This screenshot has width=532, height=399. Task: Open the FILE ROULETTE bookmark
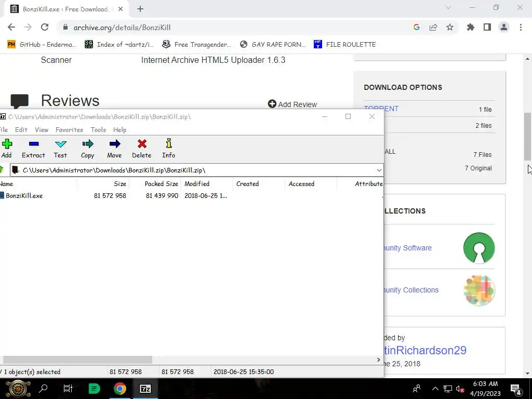point(345,45)
